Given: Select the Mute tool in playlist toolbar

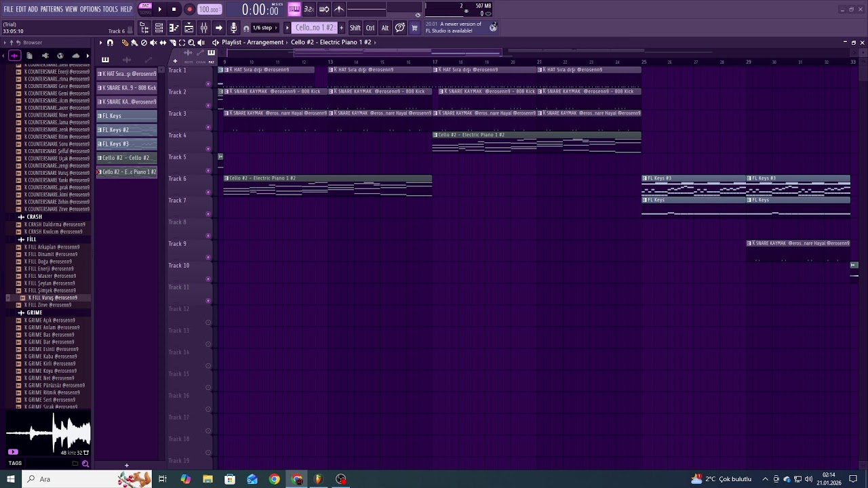Looking at the screenshot, I should pyautogui.click(x=153, y=43).
